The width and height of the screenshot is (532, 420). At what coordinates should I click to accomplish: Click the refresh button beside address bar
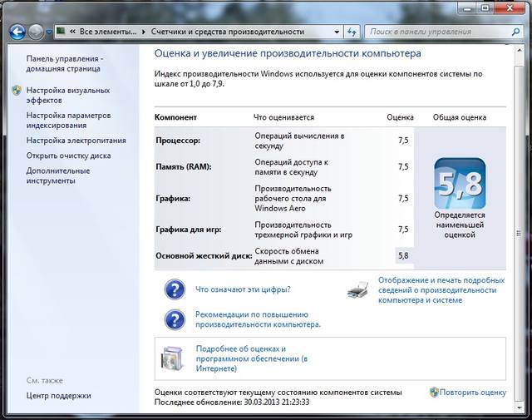coord(351,32)
